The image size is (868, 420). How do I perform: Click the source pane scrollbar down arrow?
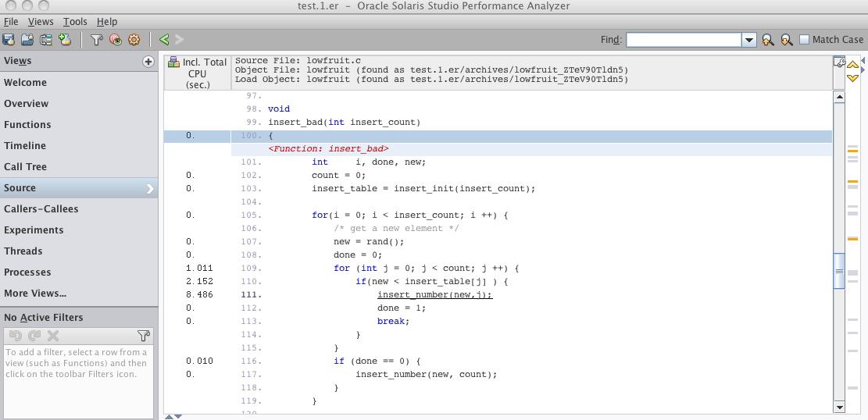[x=839, y=407]
